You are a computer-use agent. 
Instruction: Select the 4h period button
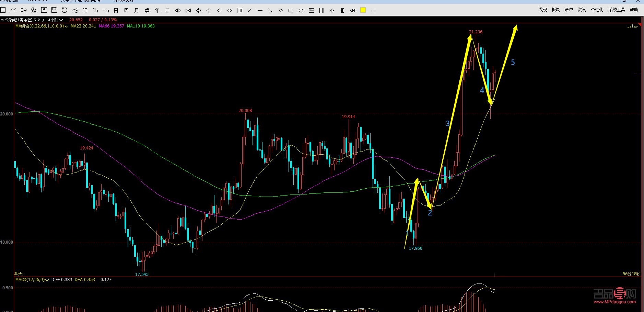(106, 10)
